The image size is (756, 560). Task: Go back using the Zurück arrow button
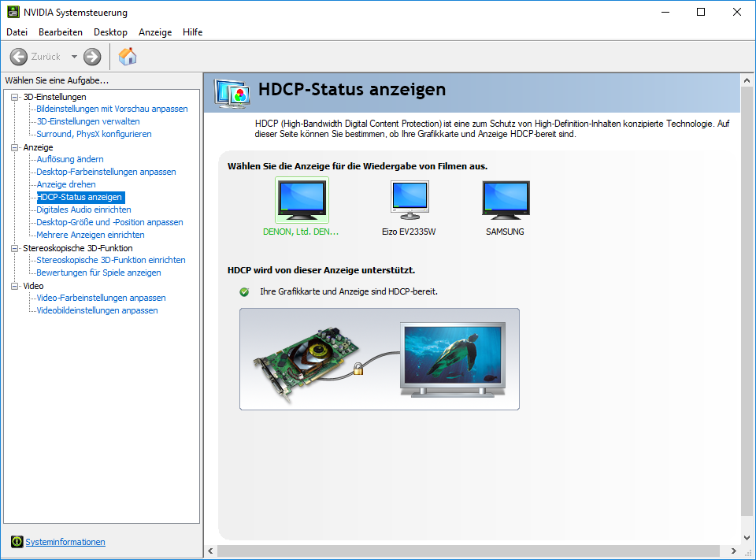[19, 57]
